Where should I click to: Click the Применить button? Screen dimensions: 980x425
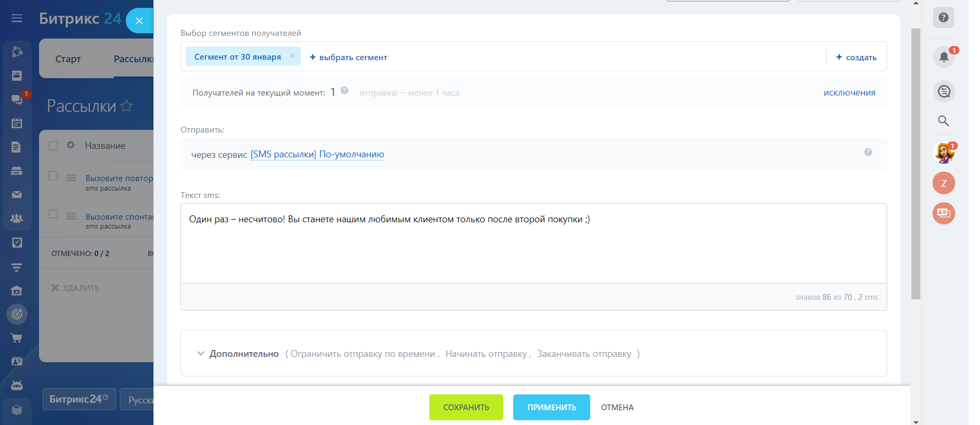(552, 407)
